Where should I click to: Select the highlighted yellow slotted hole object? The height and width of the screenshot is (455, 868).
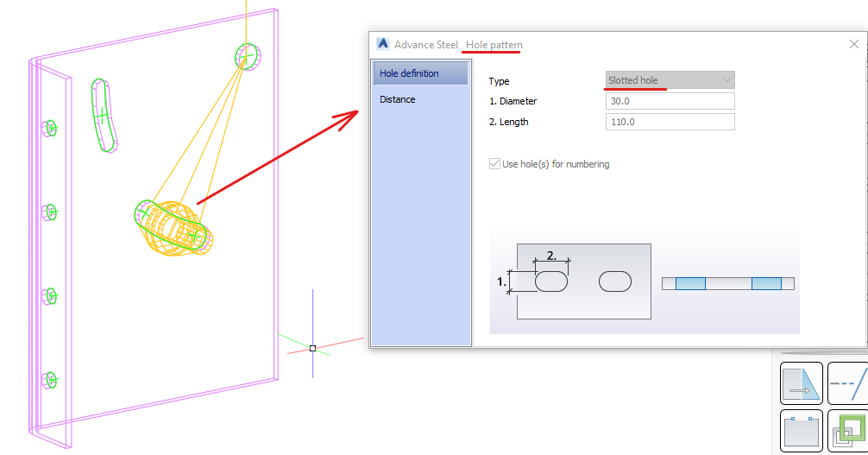pyautogui.click(x=174, y=228)
